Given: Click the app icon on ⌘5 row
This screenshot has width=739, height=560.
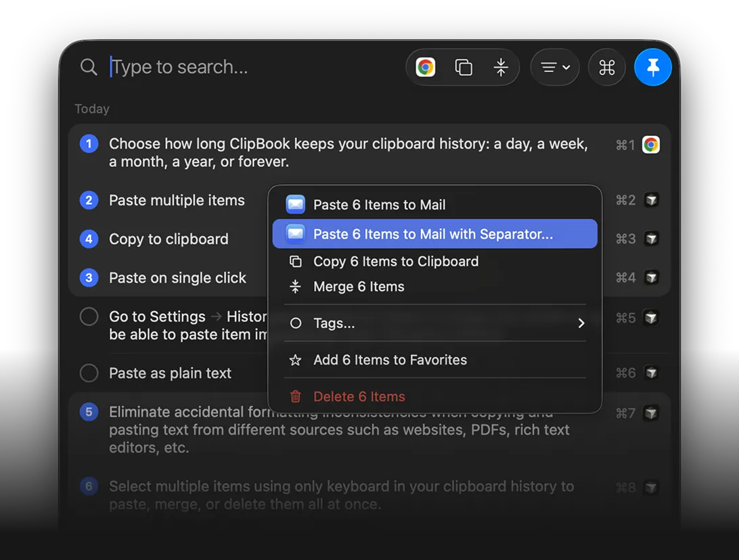Looking at the screenshot, I should pos(651,318).
